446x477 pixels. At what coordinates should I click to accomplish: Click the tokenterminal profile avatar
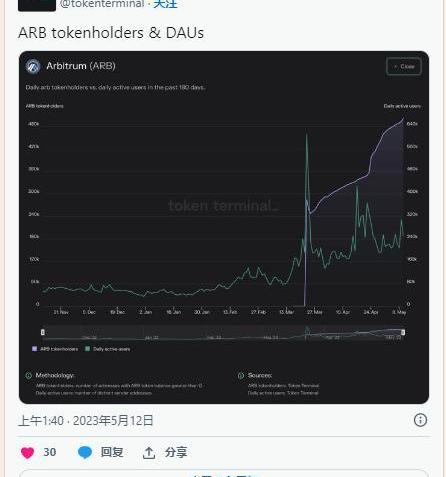37,5
